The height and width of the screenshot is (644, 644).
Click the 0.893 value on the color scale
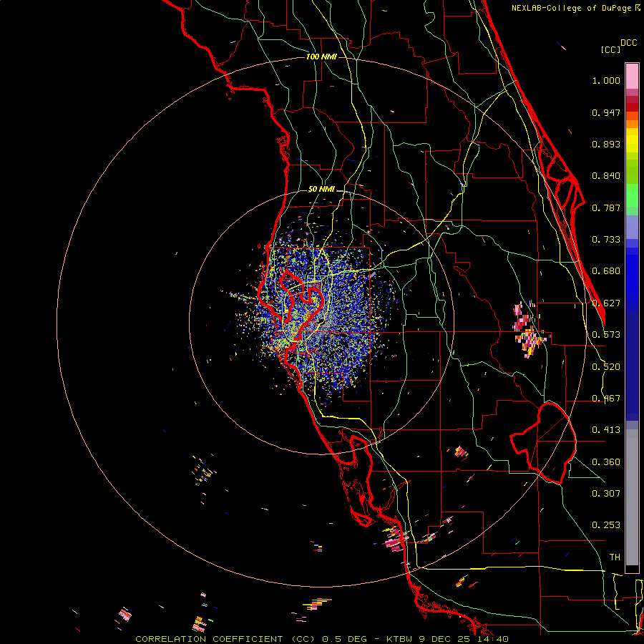coord(606,144)
